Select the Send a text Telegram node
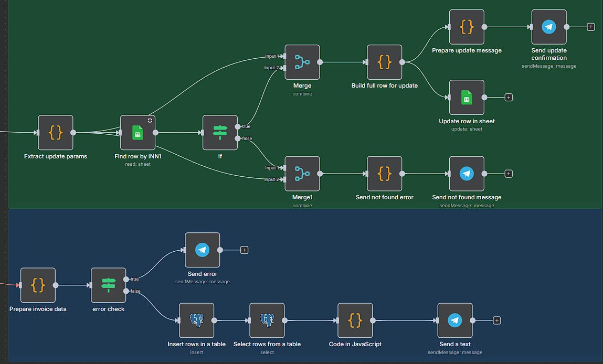This screenshot has width=603, height=364. click(455, 320)
